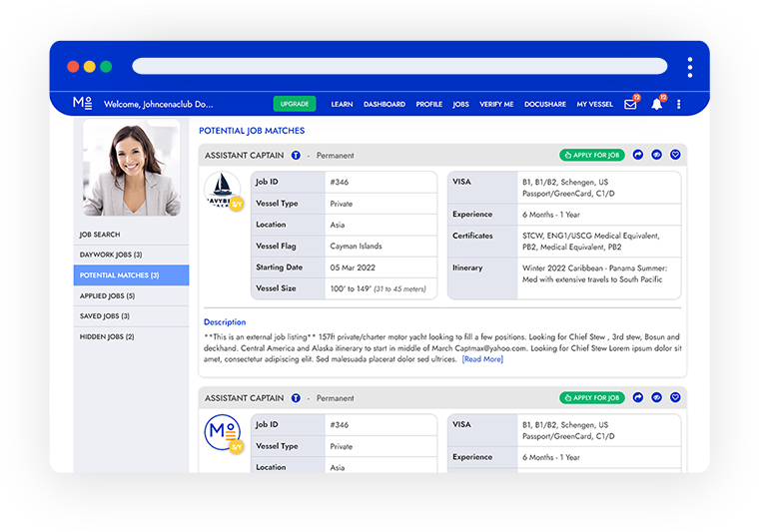
Task: Click first job's ID value #346
Action: [x=340, y=182]
